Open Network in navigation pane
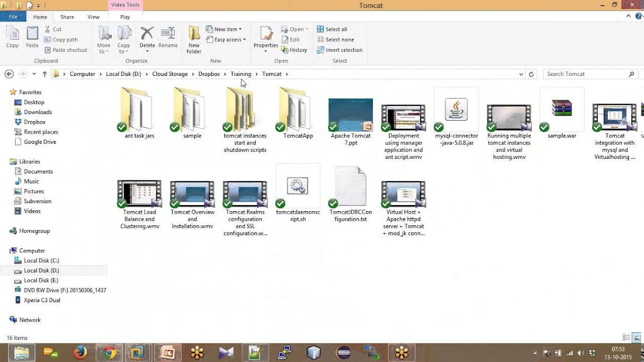Image resolution: width=644 pixels, height=362 pixels. pyautogui.click(x=30, y=320)
